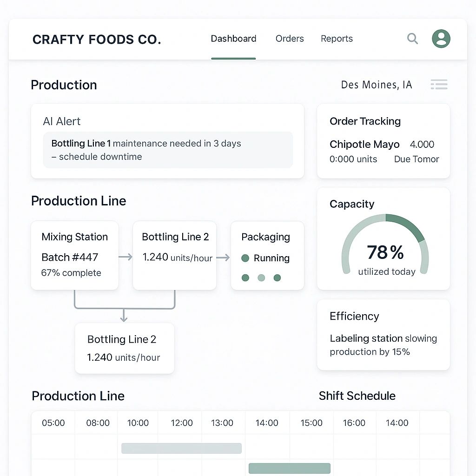Go to the Reports tab
This screenshot has width=476, height=476.
pyautogui.click(x=337, y=39)
